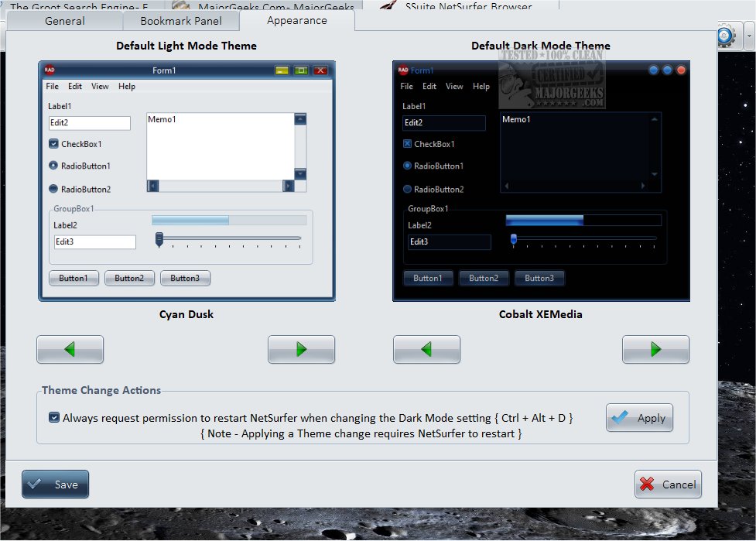
Task: Click the previous Light Mode theme green arrow
Action: point(70,349)
